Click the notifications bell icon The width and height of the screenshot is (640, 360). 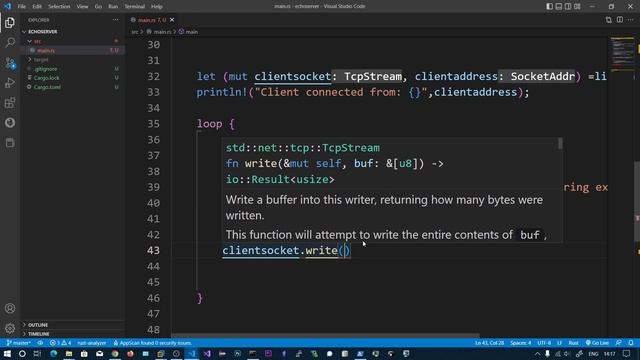[631, 343]
